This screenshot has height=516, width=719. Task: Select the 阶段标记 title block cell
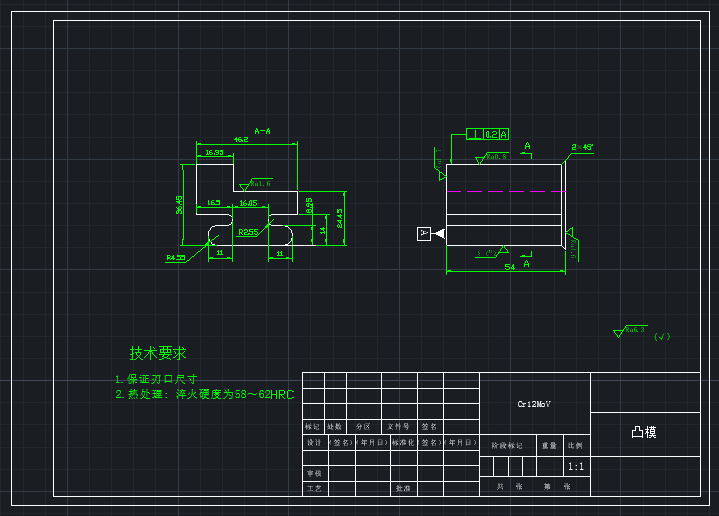[x=507, y=446]
